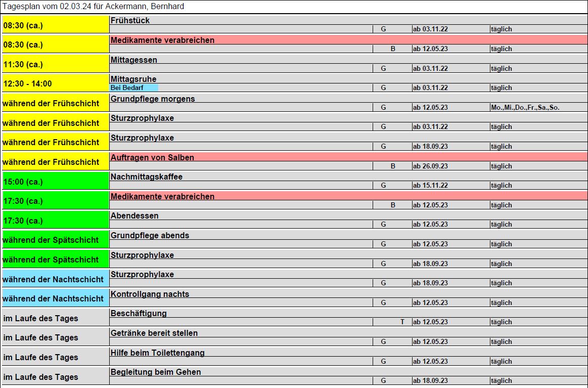Select the first Medikamente verabreichen row at 08:30
588x388 pixels.
[x=348, y=40]
